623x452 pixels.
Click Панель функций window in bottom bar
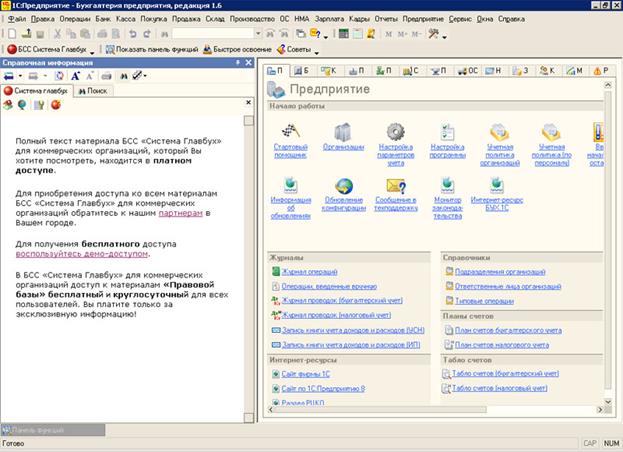[53, 430]
